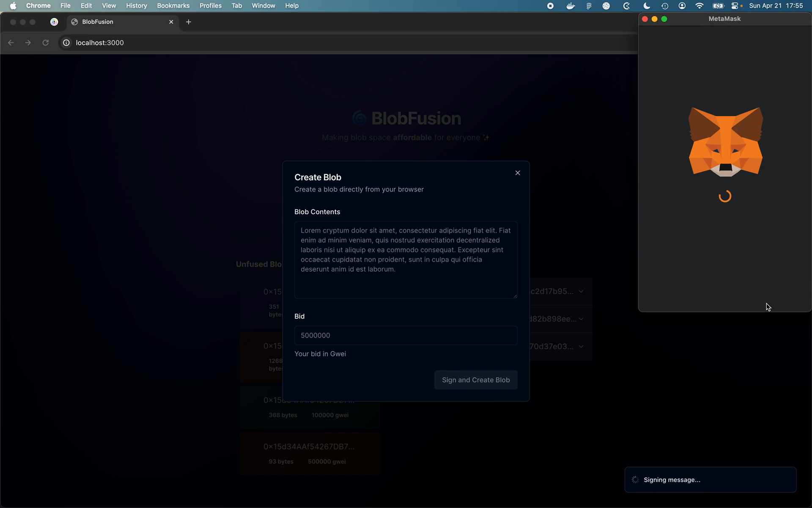Open the Bookmarks menu

point(173,6)
